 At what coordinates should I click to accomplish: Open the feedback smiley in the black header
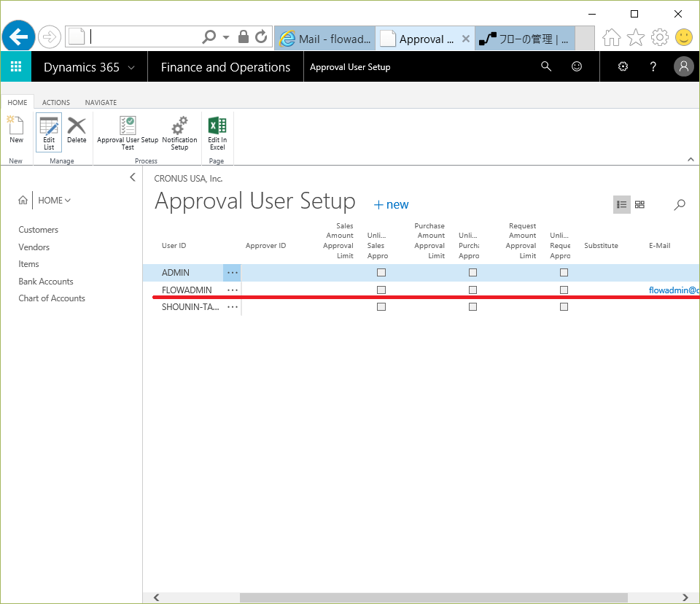click(x=577, y=66)
